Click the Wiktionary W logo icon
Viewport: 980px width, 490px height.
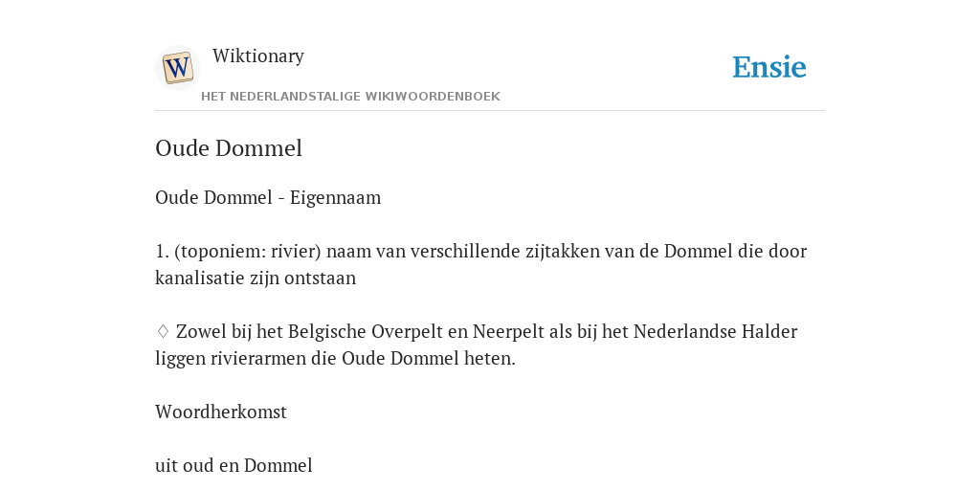pos(177,68)
